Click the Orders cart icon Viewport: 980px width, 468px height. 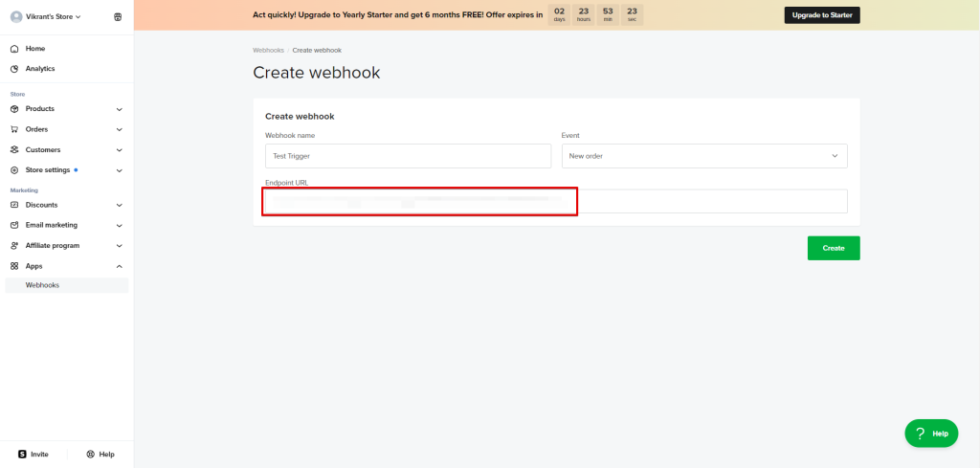click(x=14, y=129)
